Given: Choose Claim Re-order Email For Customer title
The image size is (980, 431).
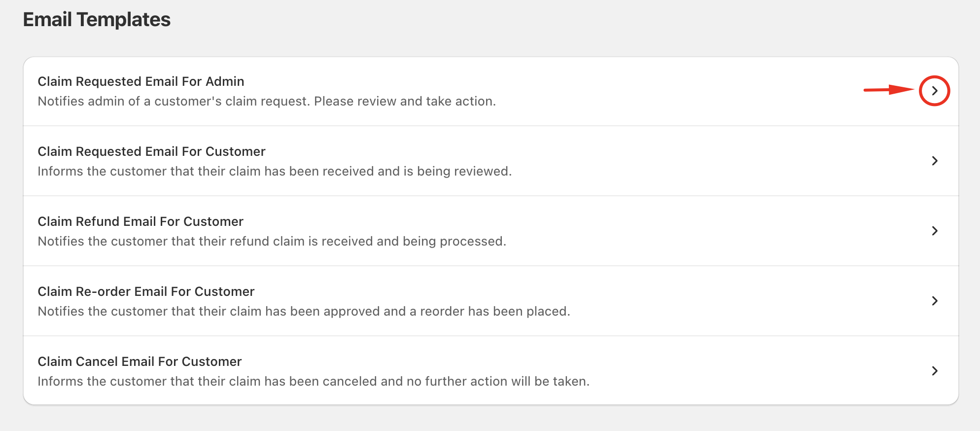Looking at the screenshot, I should [146, 291].
